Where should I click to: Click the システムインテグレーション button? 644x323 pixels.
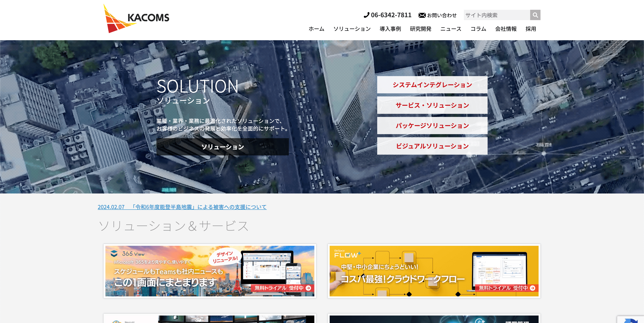pos(432,85)
